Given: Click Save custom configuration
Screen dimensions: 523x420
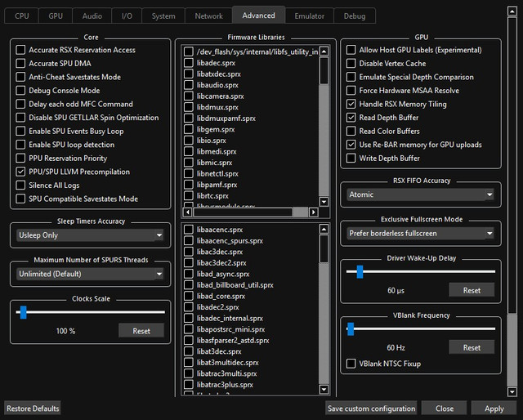Looking at the screenshot, I should tap(371, 409).
